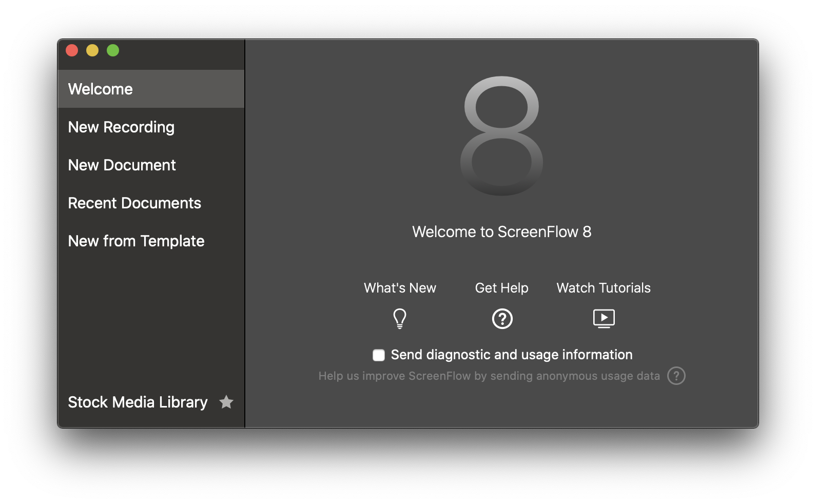
Task: Open New from Template section
Action: click(x=151, y=241)
